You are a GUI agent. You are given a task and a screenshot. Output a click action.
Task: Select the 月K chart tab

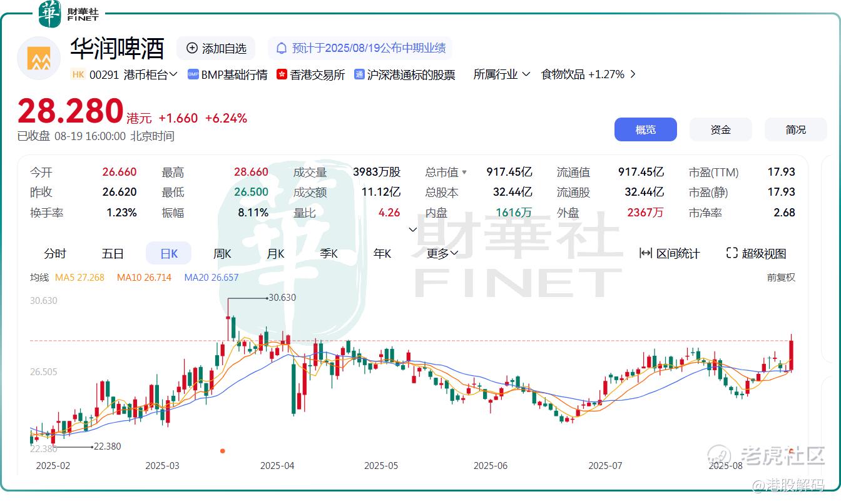coord(275,253)
